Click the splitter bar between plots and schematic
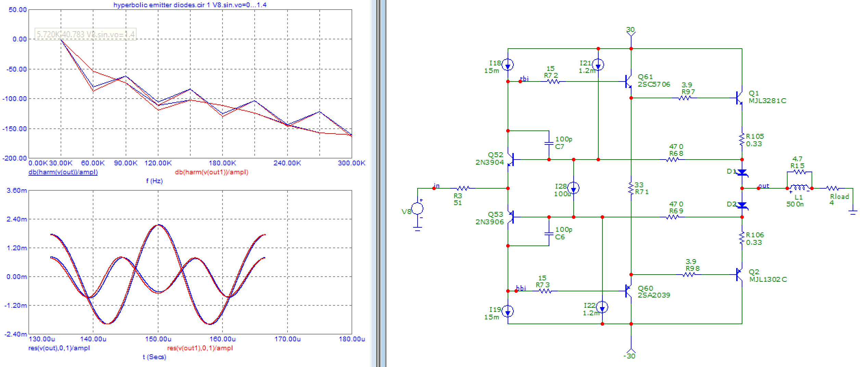Screen dimensions: 868x367 (379, 183)
